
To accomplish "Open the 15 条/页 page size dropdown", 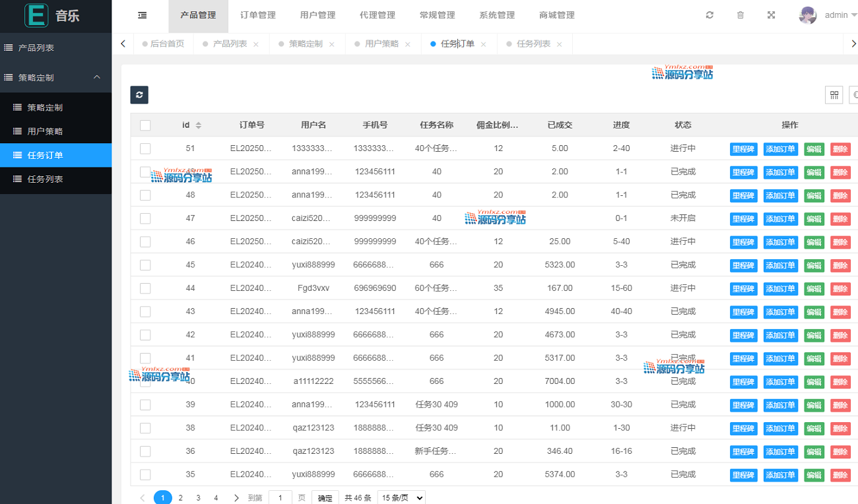I will (401, 498).
